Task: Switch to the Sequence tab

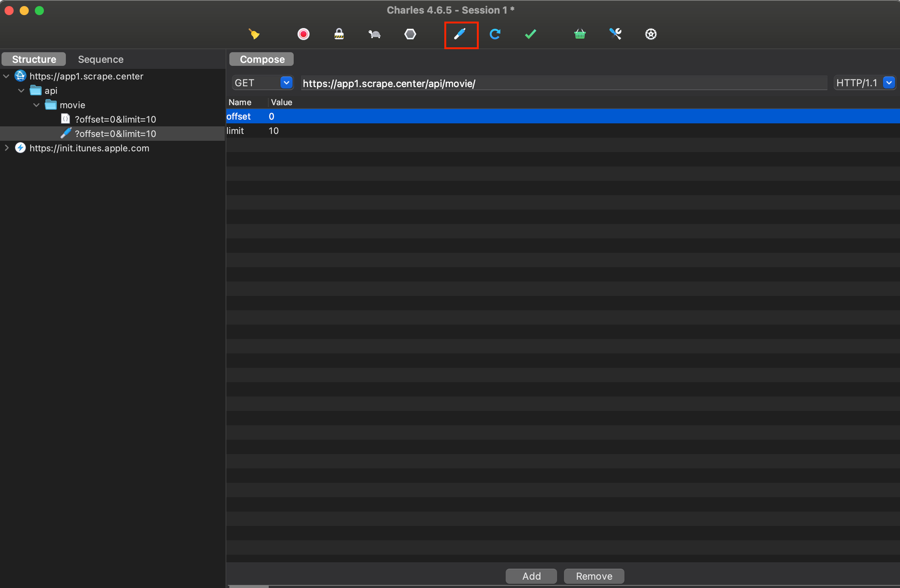Action: coord(100,59)
